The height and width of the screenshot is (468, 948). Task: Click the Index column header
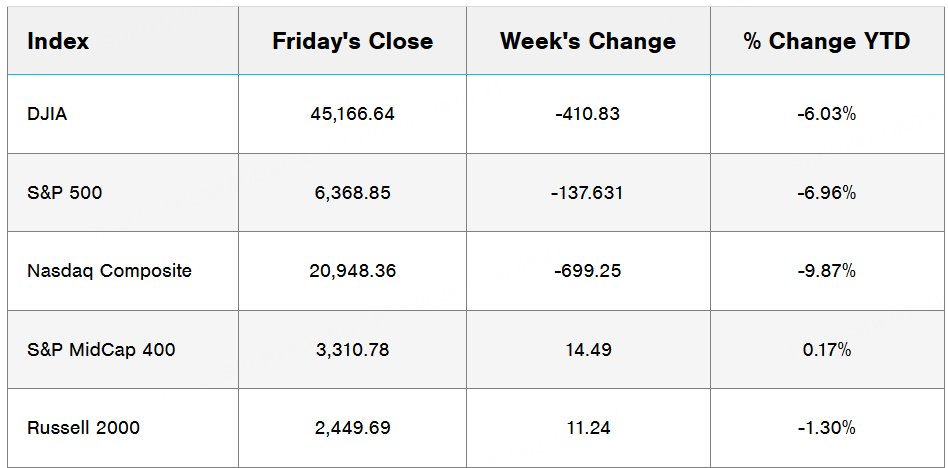58,42
